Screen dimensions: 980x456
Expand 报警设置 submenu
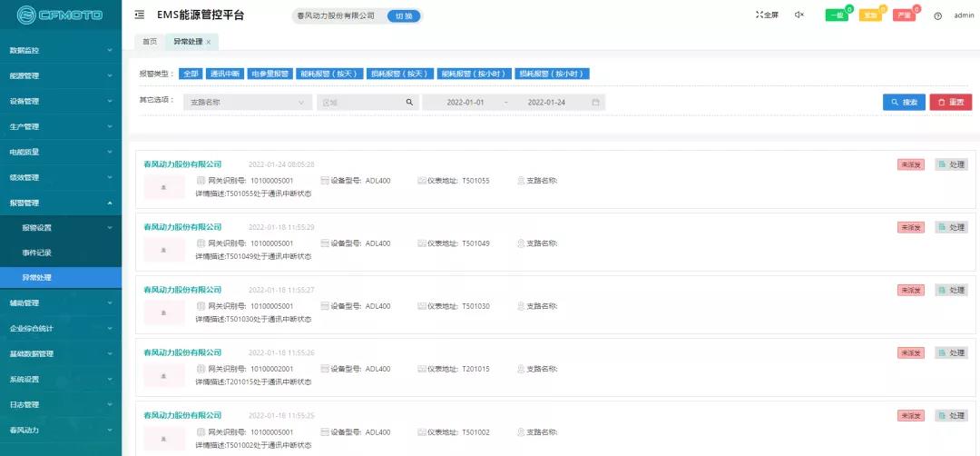tap(61, 228)
